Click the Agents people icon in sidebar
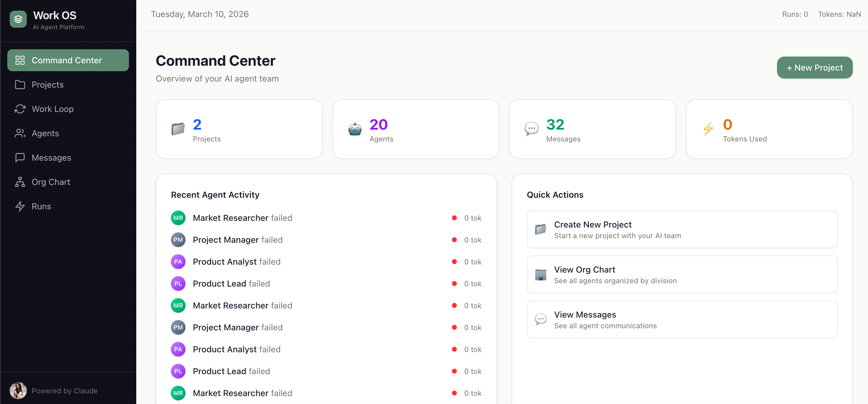868x404 pixels. point(20,133)
